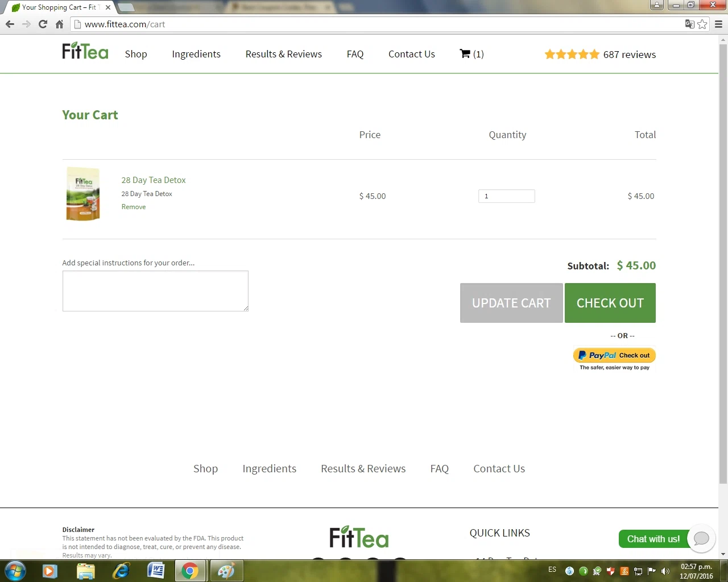Bookmark page with the star icon
728x582 pixels.
point(702,24)
